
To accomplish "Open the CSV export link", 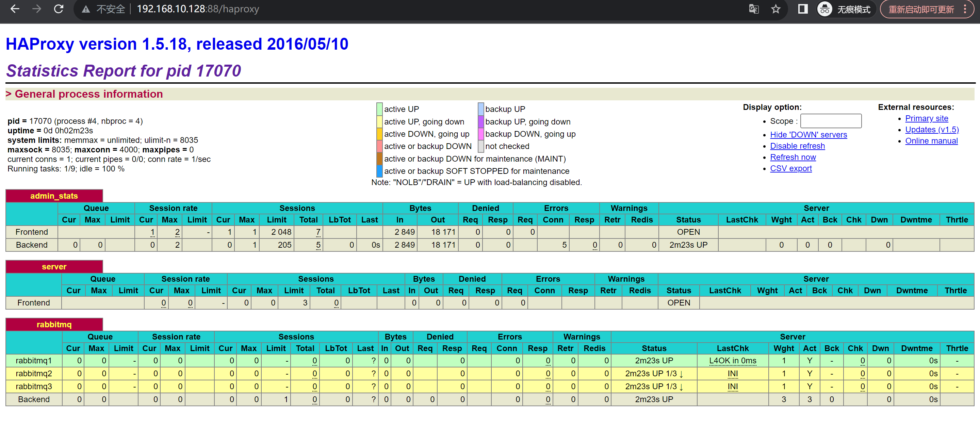I will [790, 168].
